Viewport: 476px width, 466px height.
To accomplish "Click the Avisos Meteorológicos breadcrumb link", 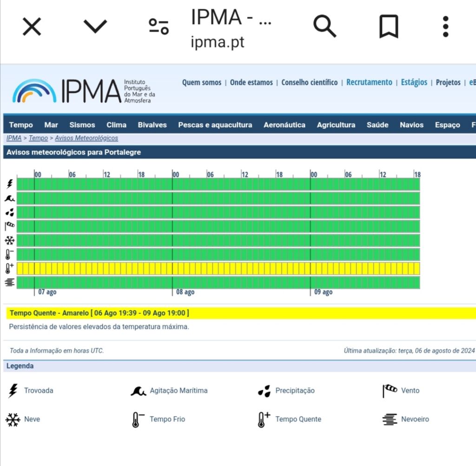I will [x=86, y=138].
